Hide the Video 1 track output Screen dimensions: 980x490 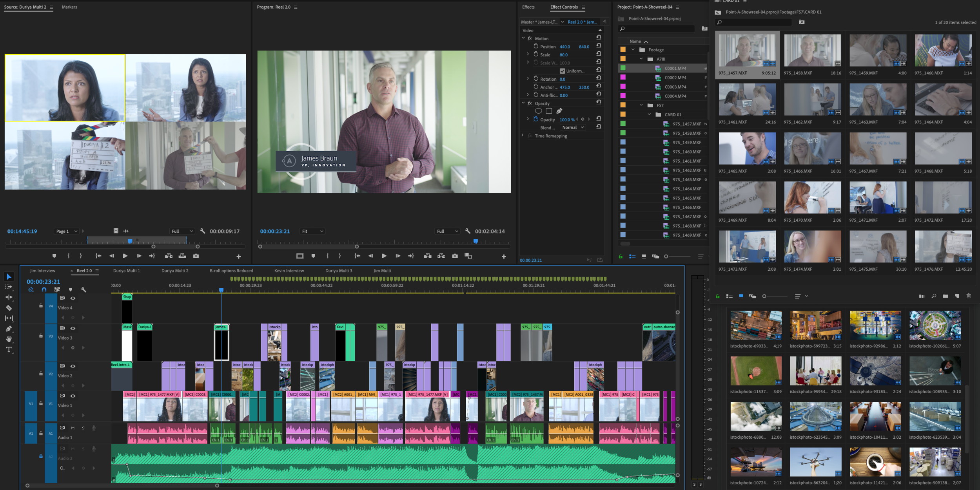click(x=73, y=396)
